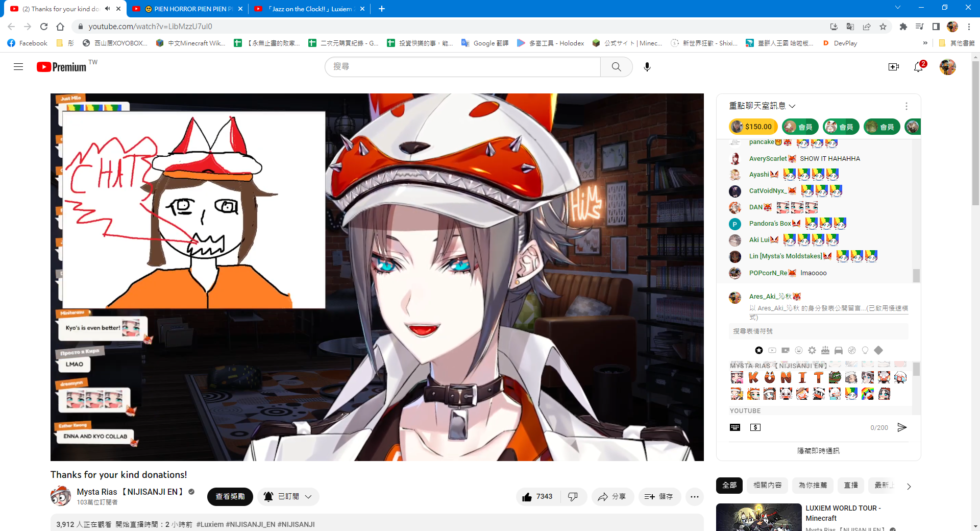Open the Super Chat dollar icon
This screenshot has height=531, width=980.
tap(755, 427)
